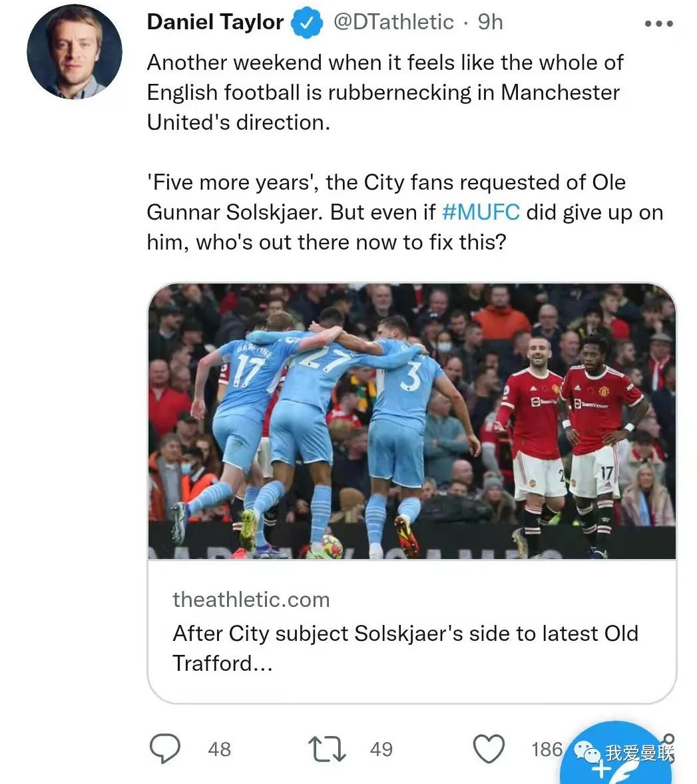Click the theathletic.com domain link

point(251,600)
